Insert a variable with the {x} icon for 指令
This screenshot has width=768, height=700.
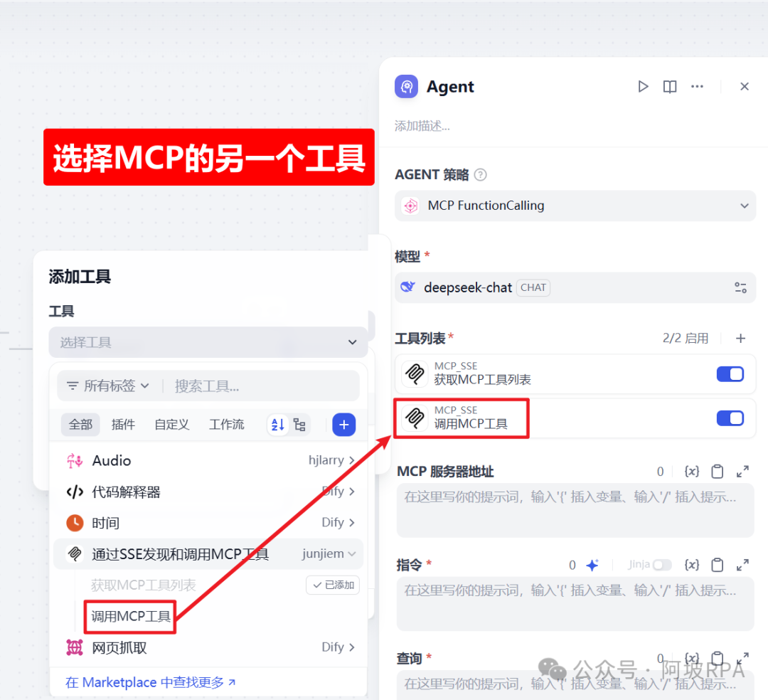pyautogui.click(x=691, y=564)
